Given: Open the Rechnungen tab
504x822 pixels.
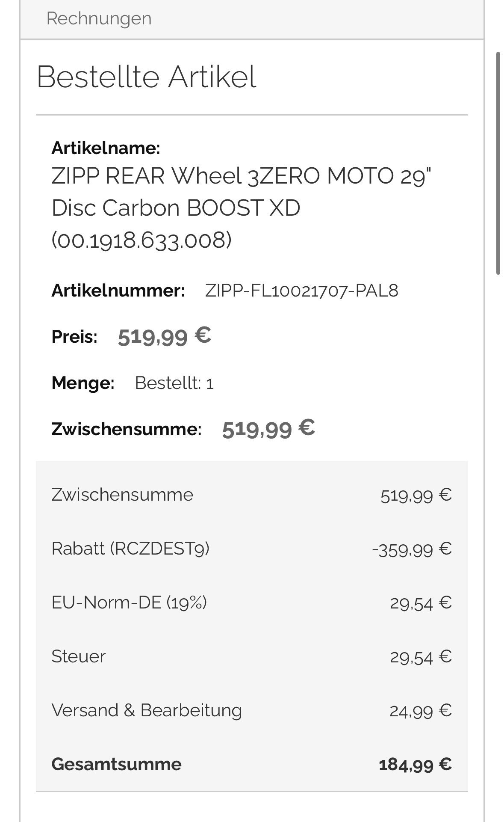Looking at the screenshot, I should (x=99, y=19).
